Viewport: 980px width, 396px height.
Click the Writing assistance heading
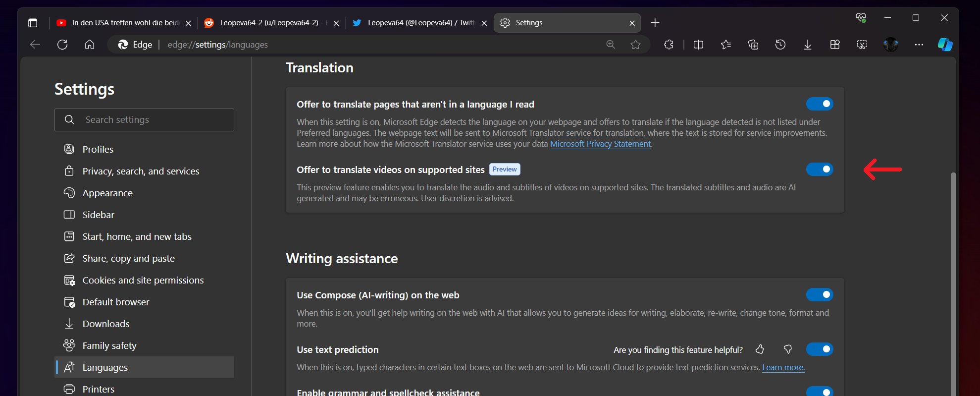pos(342,258)
